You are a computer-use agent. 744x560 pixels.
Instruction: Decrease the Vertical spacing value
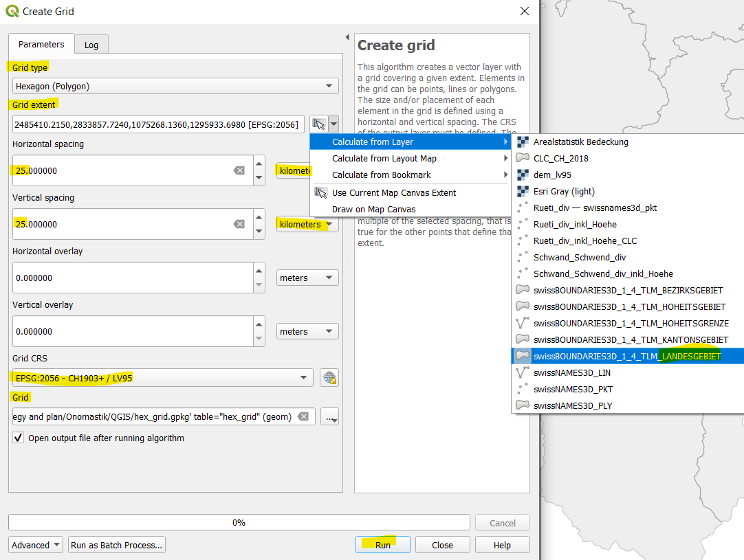coord(259,232)
